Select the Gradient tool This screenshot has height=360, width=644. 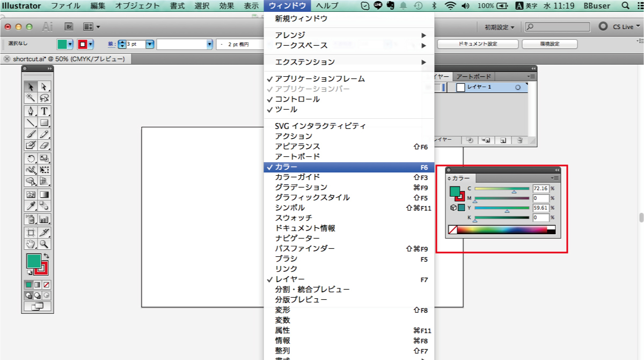(44, 195)
